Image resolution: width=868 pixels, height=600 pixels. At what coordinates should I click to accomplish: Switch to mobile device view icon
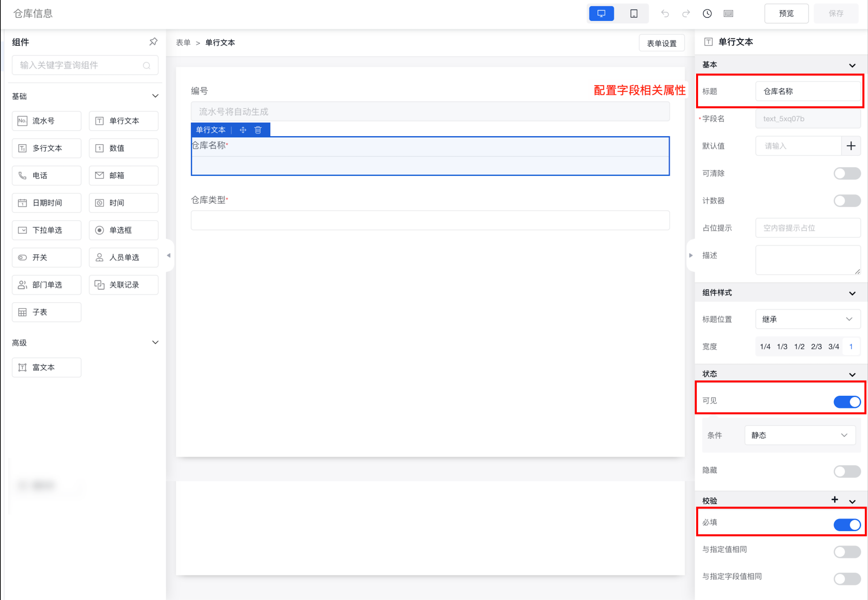634,13
